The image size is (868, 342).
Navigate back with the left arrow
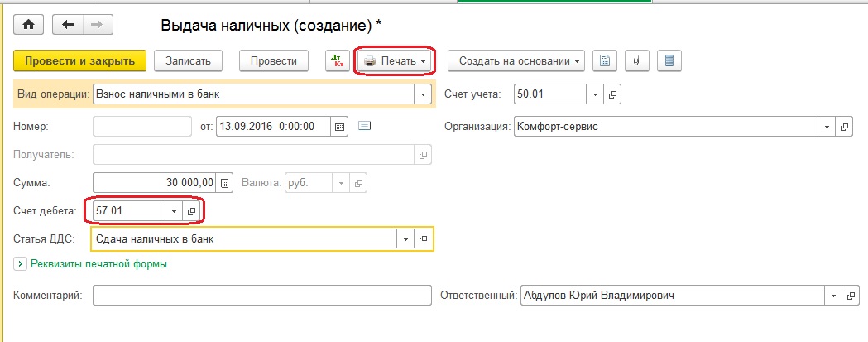pos(68,25)
